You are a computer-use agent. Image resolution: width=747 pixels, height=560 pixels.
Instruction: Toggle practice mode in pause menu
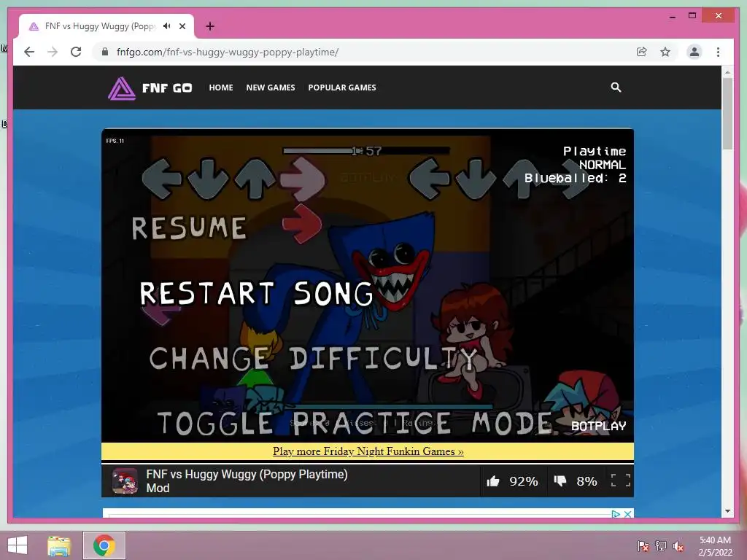[355, 423]
